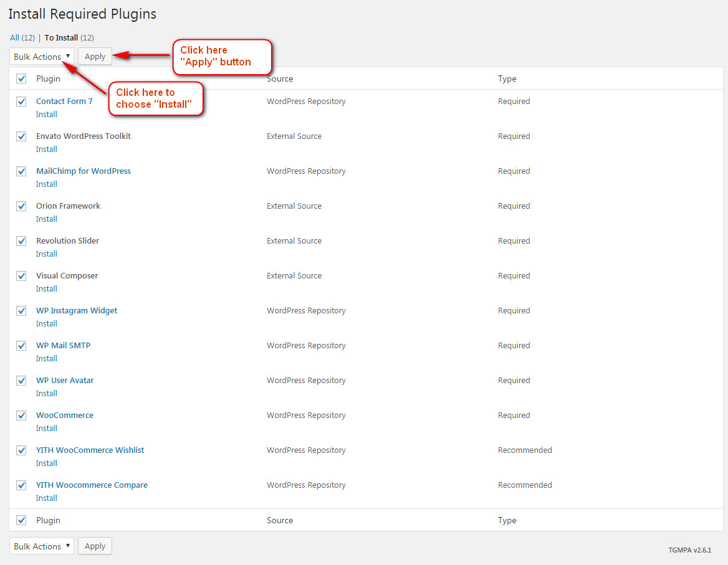Toggle the Orion Framework checkbox
This screenshot has width=728, height=565.
pyautogui.click(x=21, y=206)
